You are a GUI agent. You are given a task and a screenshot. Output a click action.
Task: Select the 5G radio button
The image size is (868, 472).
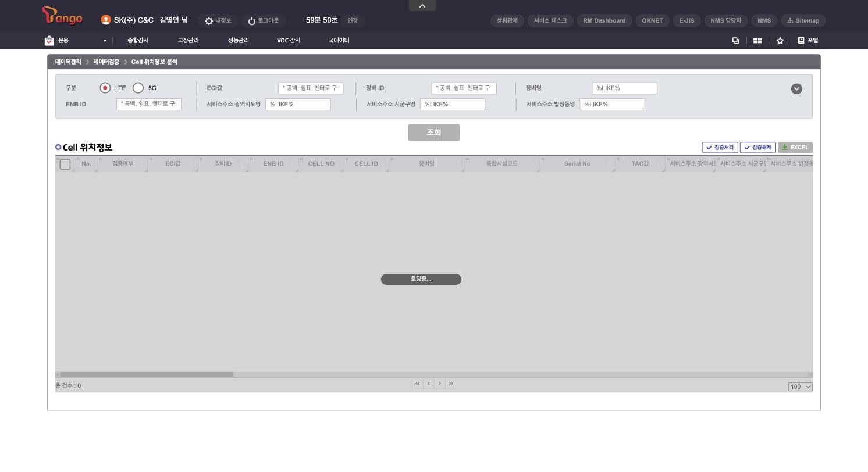tap(138, 88)
